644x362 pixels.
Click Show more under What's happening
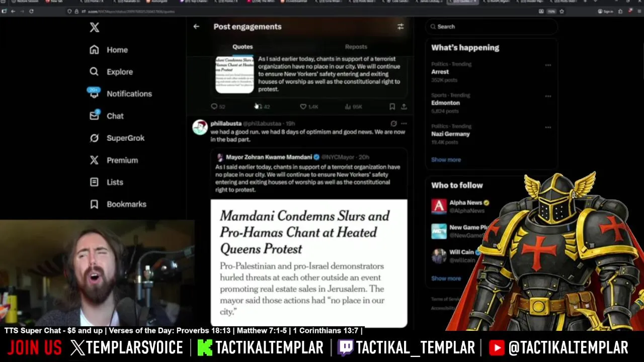click(x=446, y=159)
